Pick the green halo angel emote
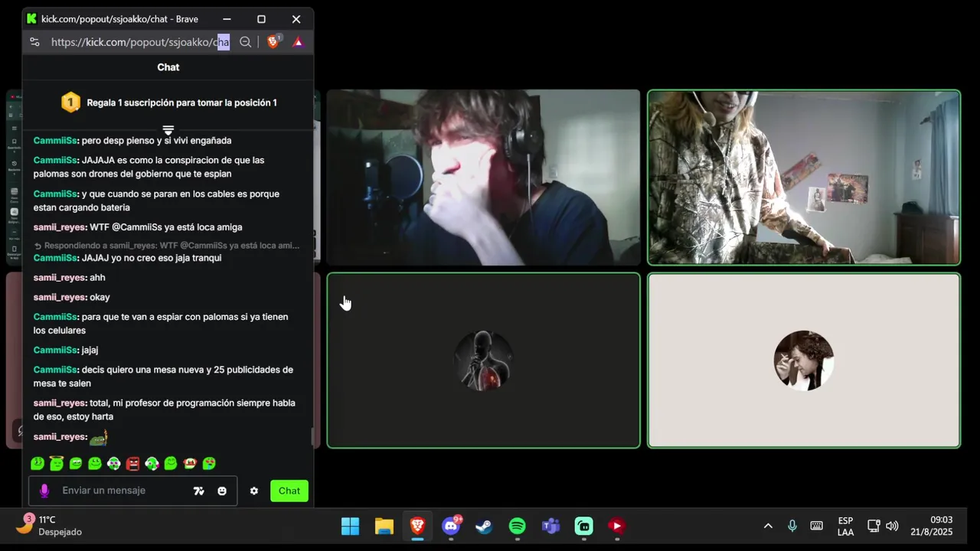 57,463
